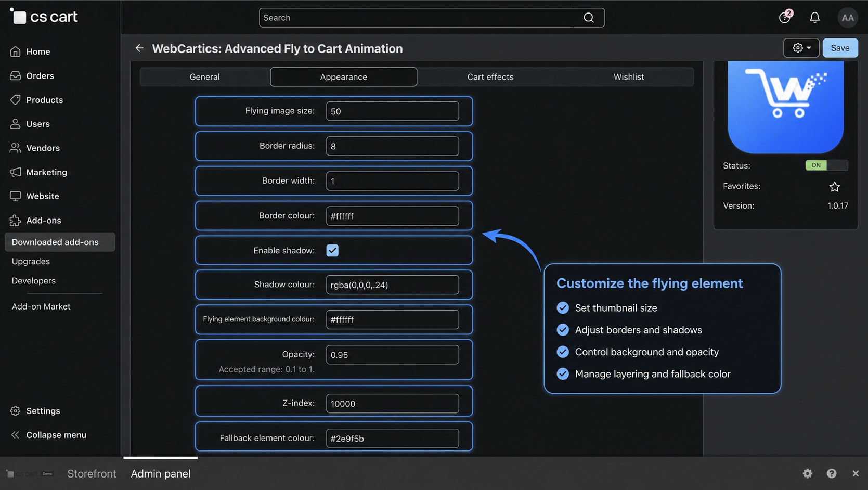The image size is (868, 490).
Task: Open the gear dropdown next to Save
Action: [x=801, y=48]
